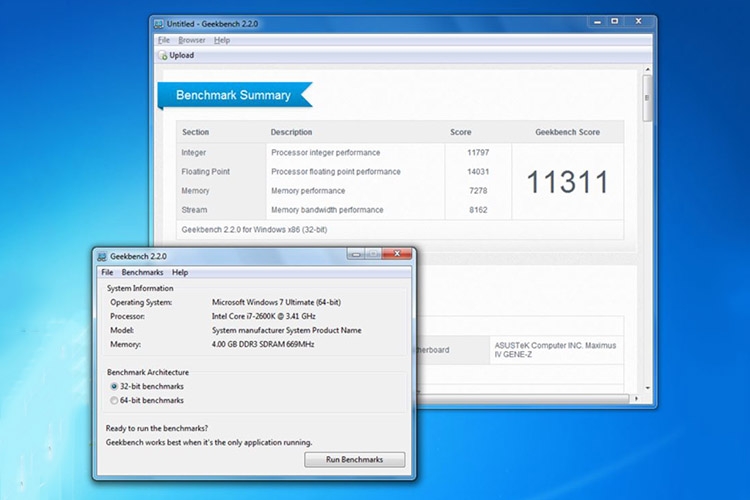Screen dimensions: 750x500
Task: Minimize the Geekbench 2.2.0 dialog
Action: (355, 254)
